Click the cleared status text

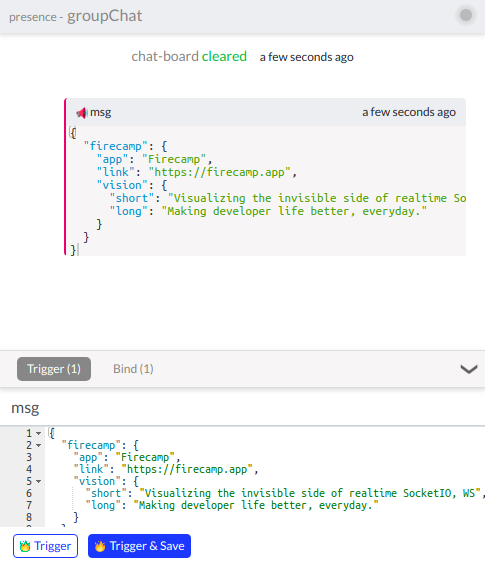pyautogui.click(x=224, y=57)
